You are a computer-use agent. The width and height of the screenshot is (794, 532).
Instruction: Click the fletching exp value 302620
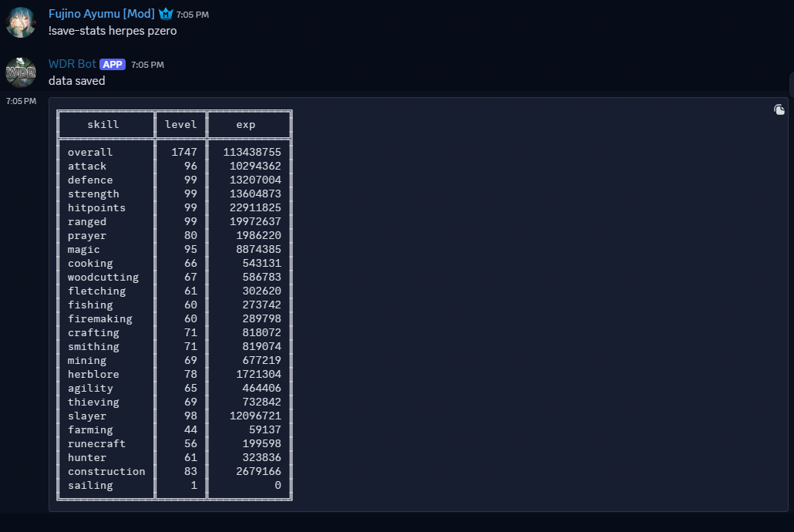[262, 291]
